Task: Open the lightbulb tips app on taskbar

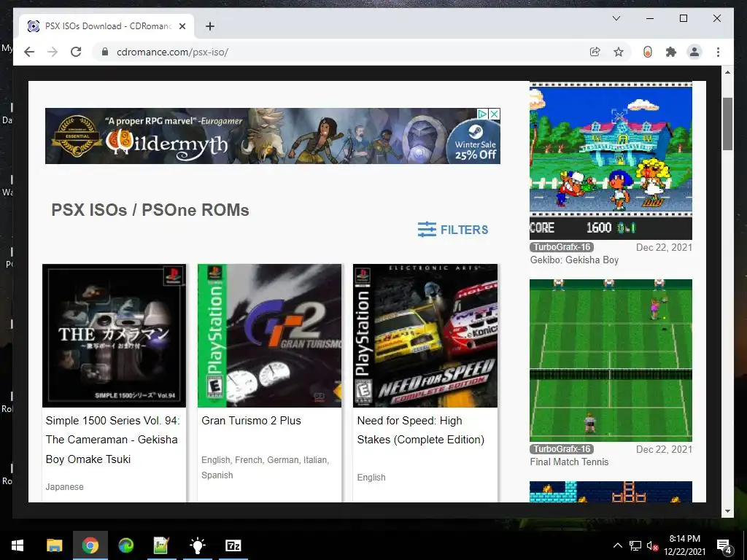Action: (197, 545)
